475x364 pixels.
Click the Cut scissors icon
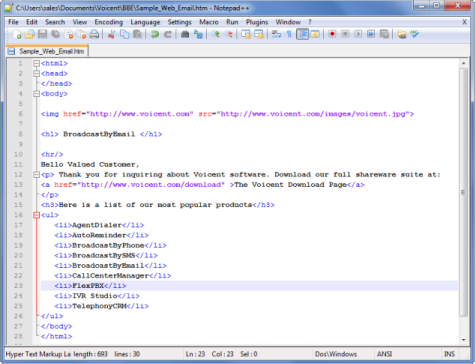(x=111, y=34)
